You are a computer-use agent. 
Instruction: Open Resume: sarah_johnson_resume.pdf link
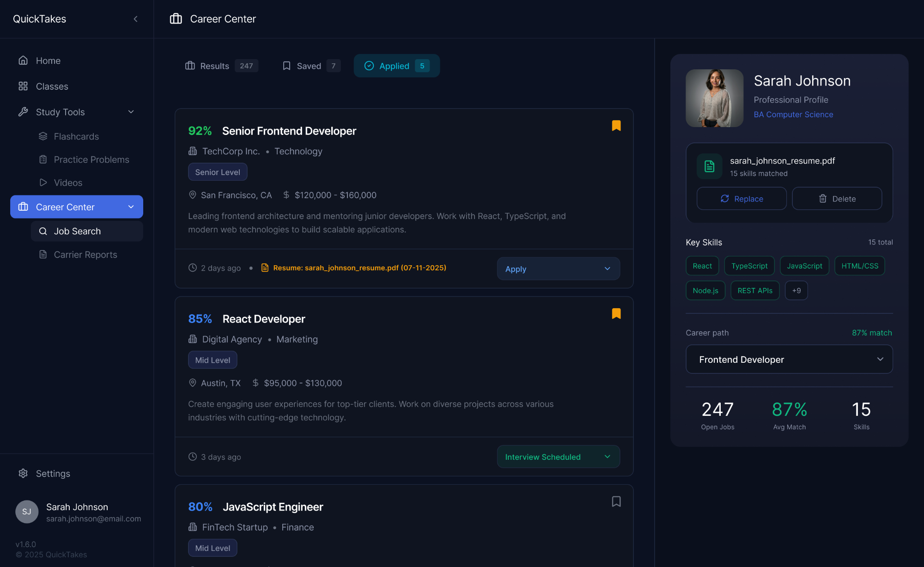(359, 268)
